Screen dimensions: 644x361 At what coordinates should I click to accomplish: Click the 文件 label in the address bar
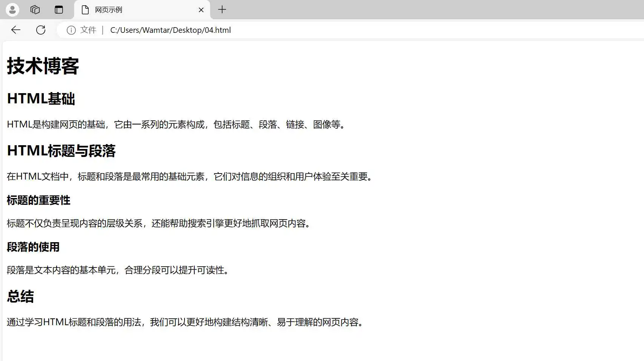pyautogui.click(x=88, y=30)
